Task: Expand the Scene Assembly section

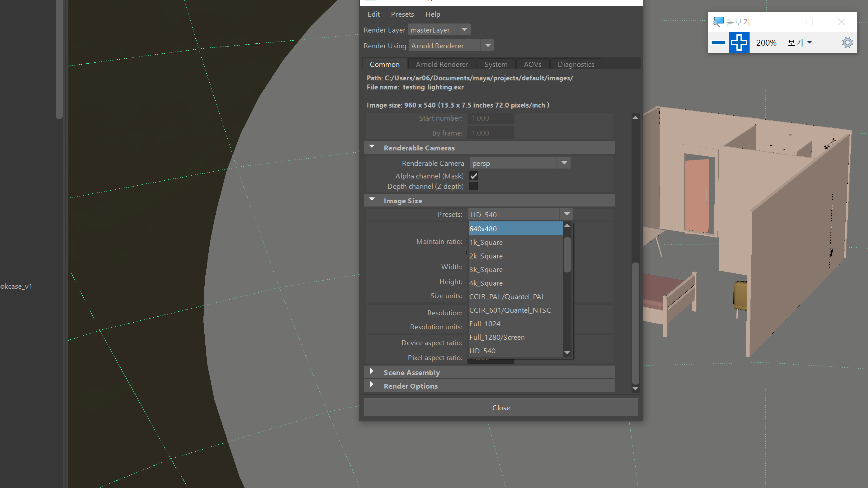Action: pyautogui.click(x=372, y=372)
